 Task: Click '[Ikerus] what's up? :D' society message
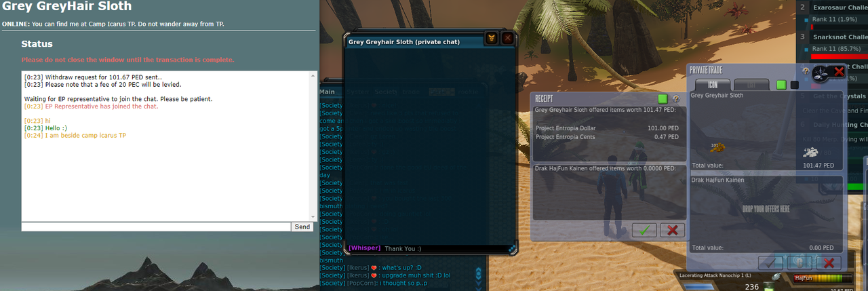(x=370, y=267)
